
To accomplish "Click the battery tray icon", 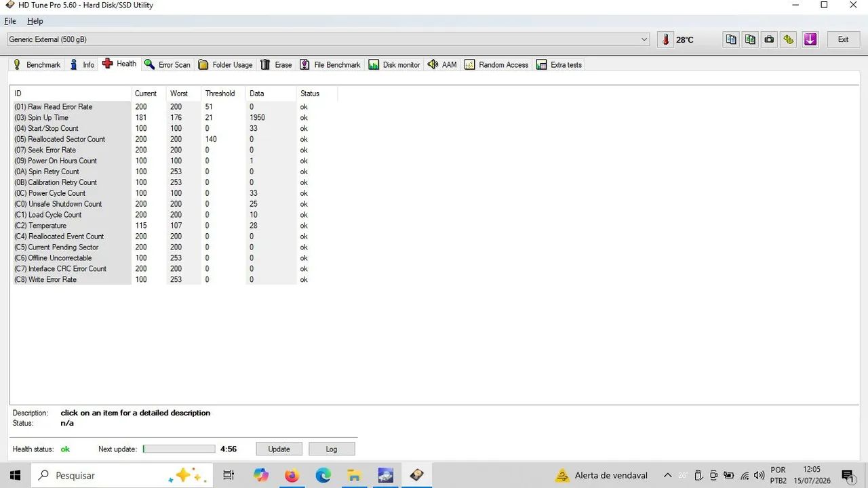I will tap(729, 475).
